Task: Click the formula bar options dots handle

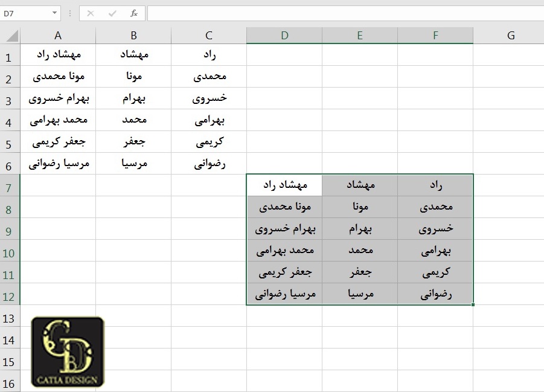Action: [x=70, y=13]
